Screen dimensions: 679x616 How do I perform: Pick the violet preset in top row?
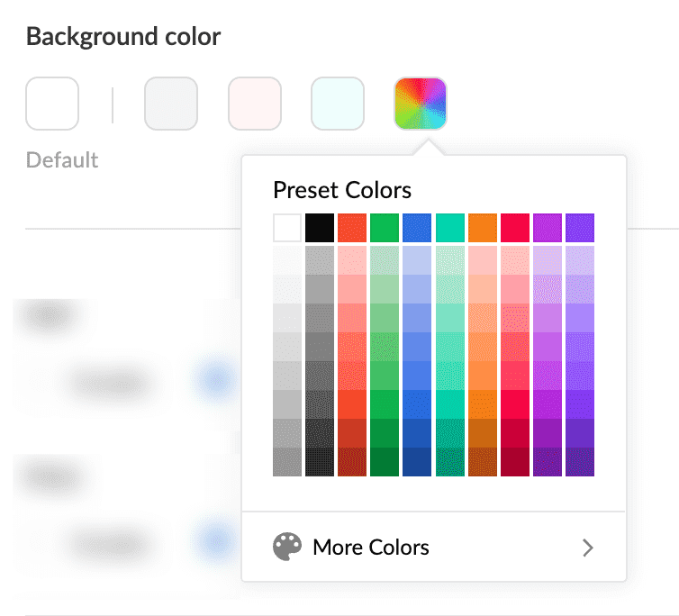(x=579, y=228)
